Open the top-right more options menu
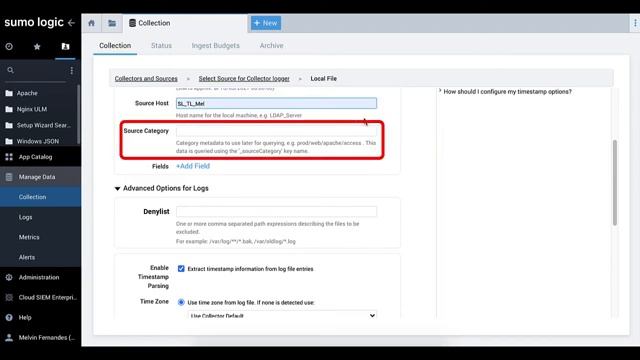This screenshot has height=360, width=640. click(x=636, y=23)
